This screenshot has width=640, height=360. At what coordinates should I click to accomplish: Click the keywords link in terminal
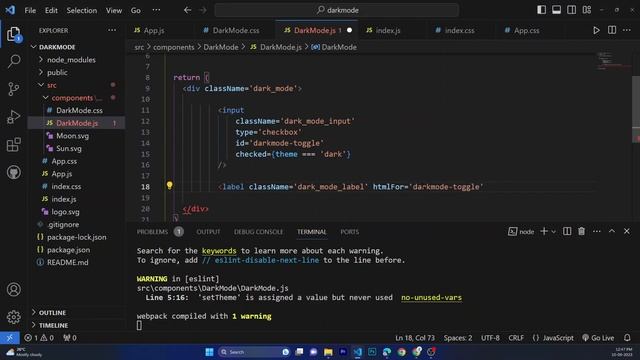coord(219,251)
